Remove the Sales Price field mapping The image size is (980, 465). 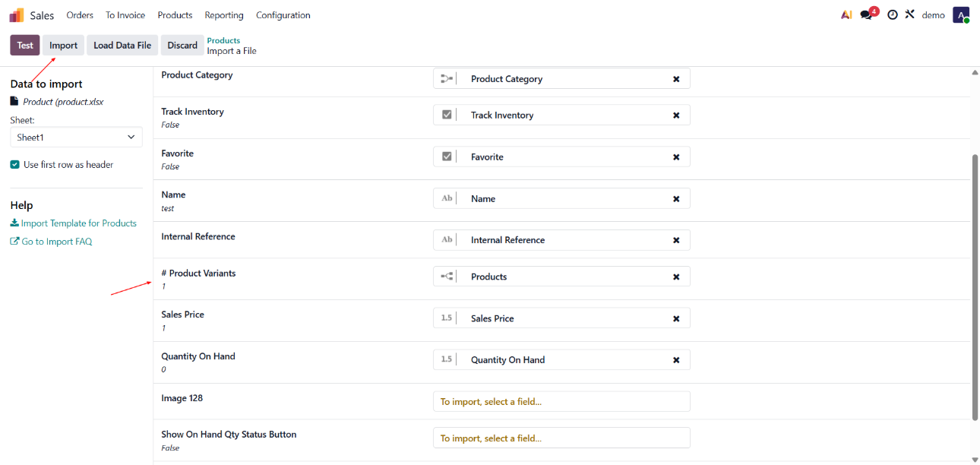point(676,318)
